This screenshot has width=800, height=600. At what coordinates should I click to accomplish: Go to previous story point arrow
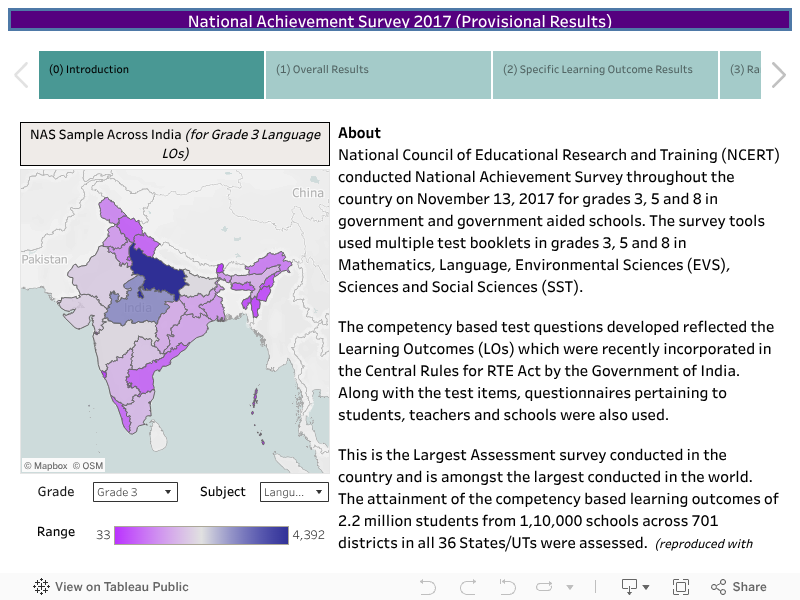pyautogui.click(x=20, y=75)
